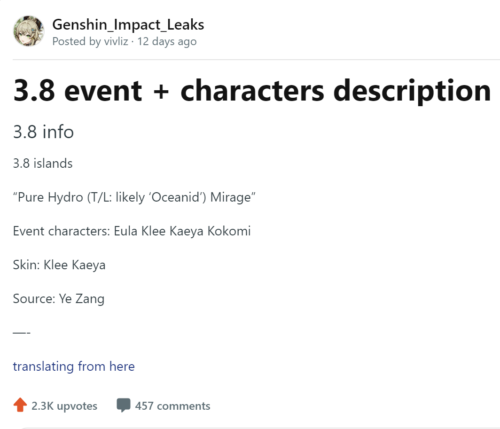Click the 'Skin: Klee Kaeya' text

(x=59, y=265)
